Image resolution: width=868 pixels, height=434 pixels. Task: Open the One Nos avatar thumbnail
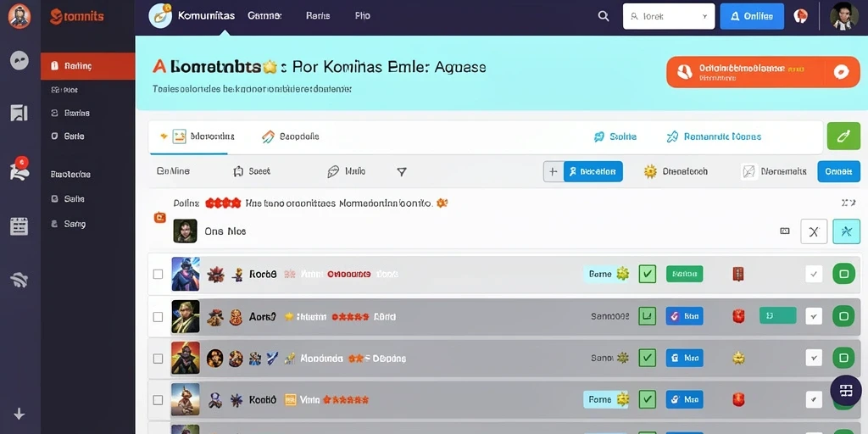[x=185, y=231]
